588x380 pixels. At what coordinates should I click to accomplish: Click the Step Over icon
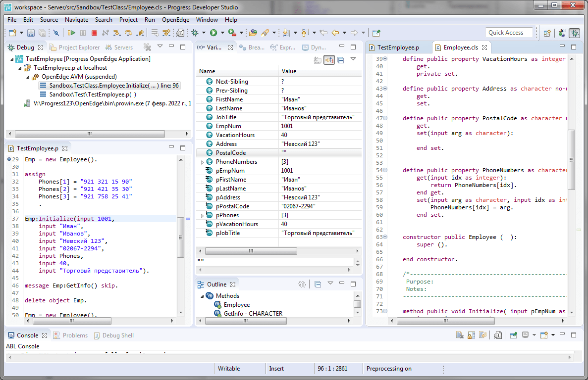click(x=128, y=33)
